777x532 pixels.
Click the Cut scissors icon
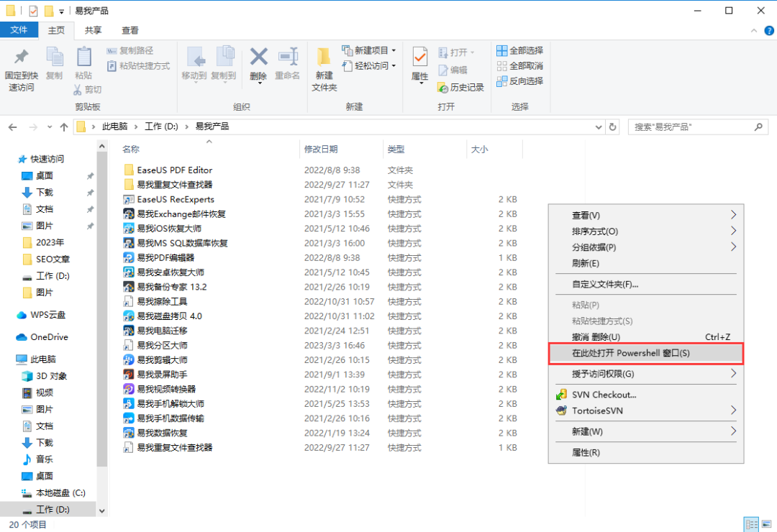tap(77, 90)
